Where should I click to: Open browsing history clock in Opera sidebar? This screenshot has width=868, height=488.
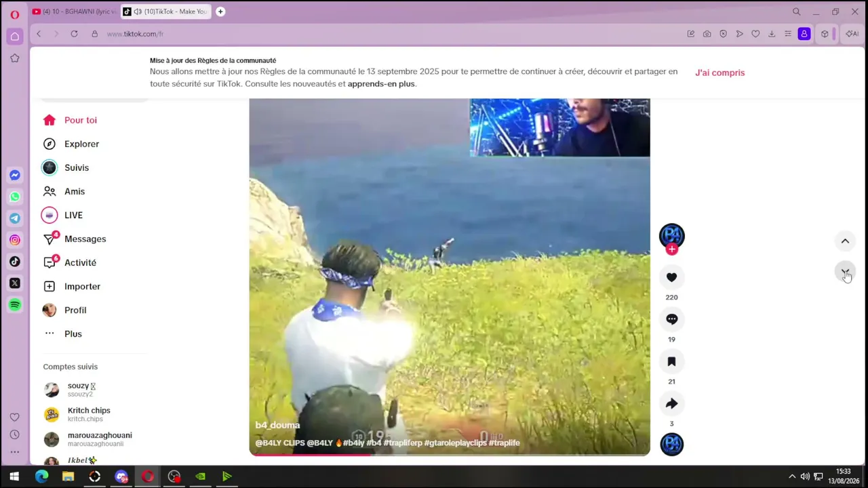[x=14, y=434]
